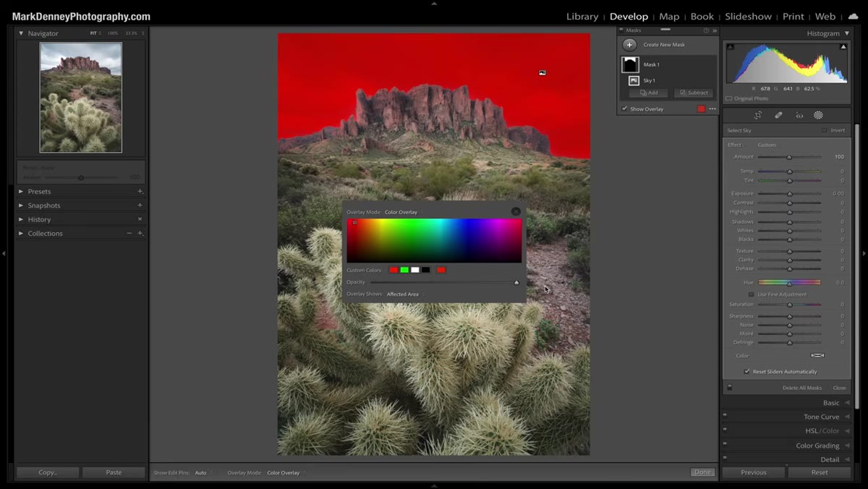Click the Sky 1 mask component icon
The height and width of the screenshot is (489, 868).
click(634, 80)
